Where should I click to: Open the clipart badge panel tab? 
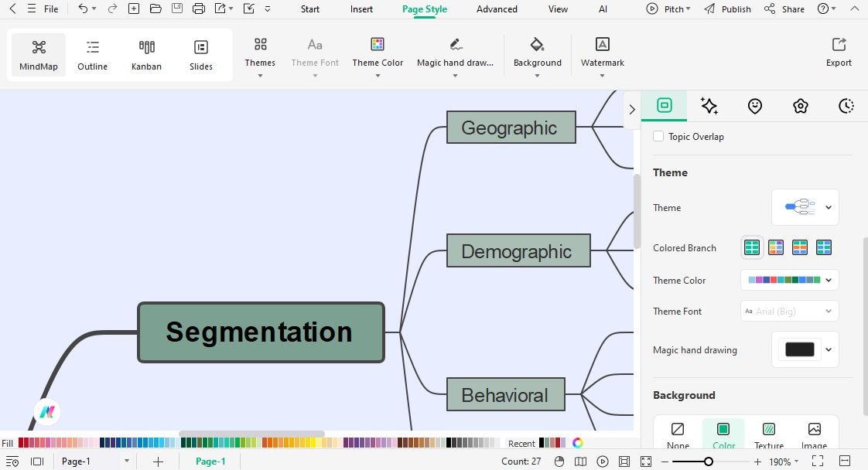tap(801, 106)
